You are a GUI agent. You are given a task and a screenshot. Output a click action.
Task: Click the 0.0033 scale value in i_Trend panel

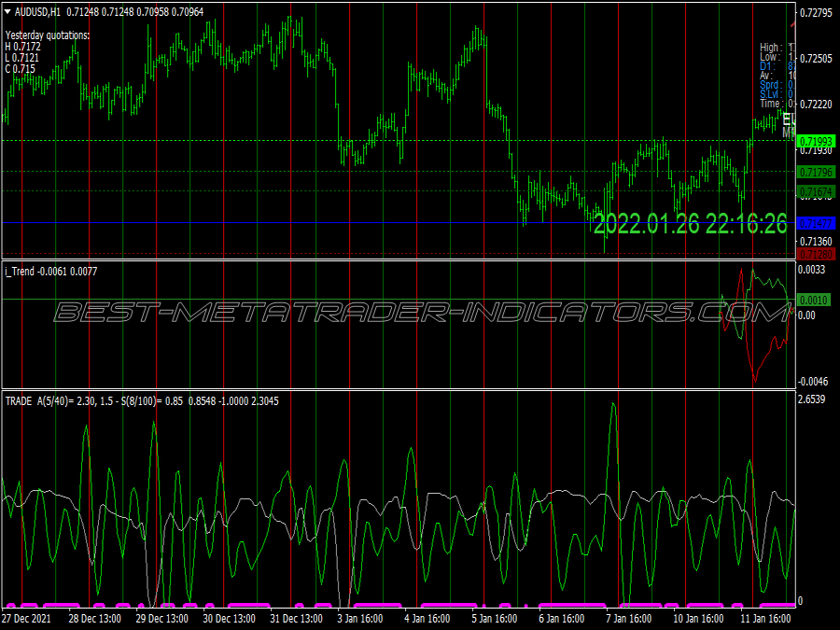coord(812,270)
